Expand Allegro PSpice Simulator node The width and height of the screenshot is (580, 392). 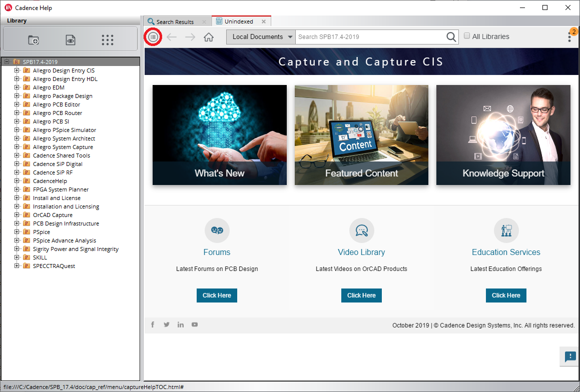coord(17,129)
